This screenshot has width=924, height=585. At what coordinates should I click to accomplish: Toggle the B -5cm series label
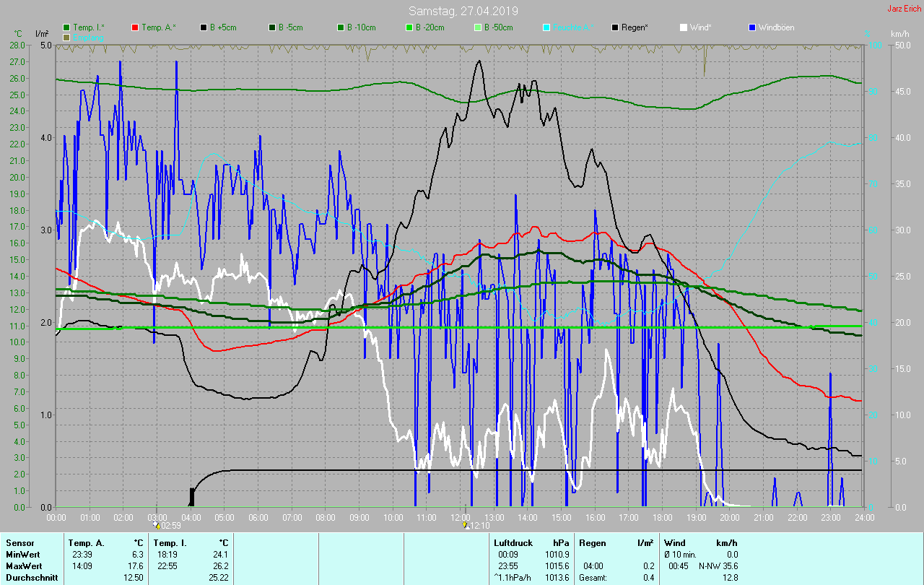tap(292, 27)
